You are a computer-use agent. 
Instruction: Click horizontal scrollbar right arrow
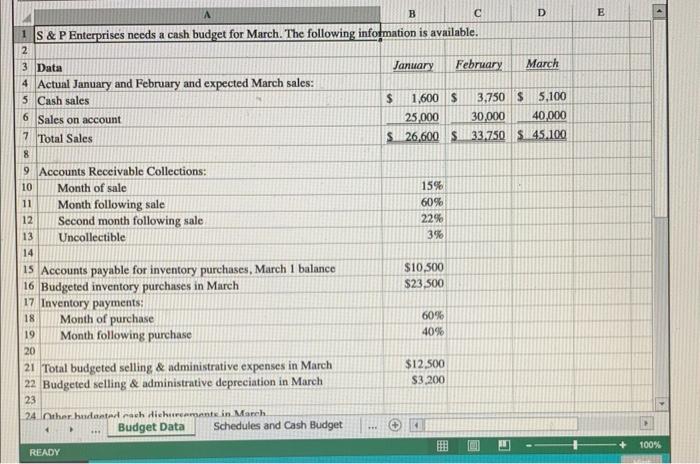(645, 423)
